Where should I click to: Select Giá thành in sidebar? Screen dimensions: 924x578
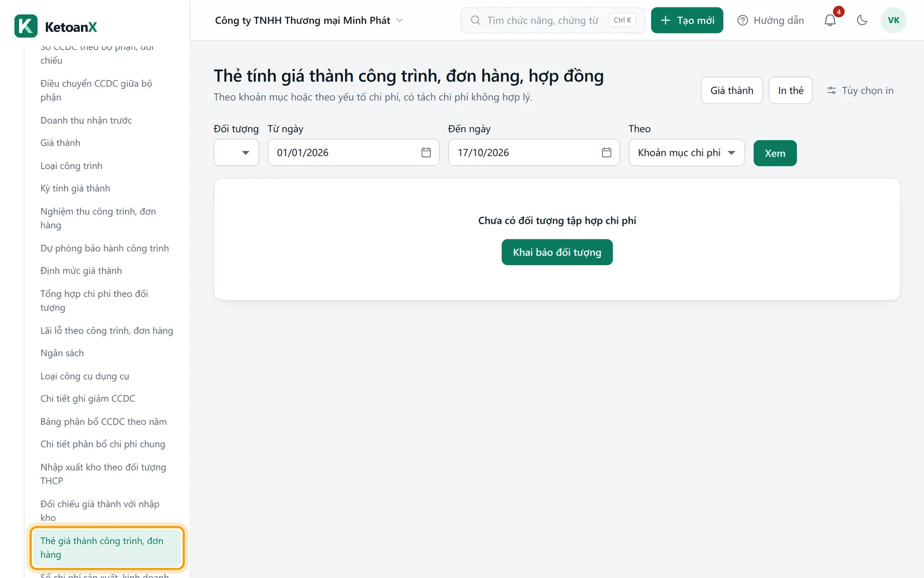coord(106,143)
